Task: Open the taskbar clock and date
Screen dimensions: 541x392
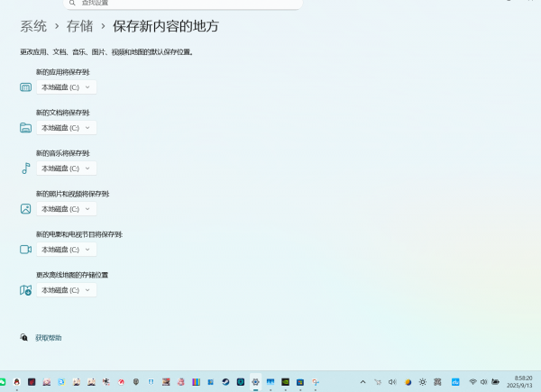Action: click(x=523, y=382)
